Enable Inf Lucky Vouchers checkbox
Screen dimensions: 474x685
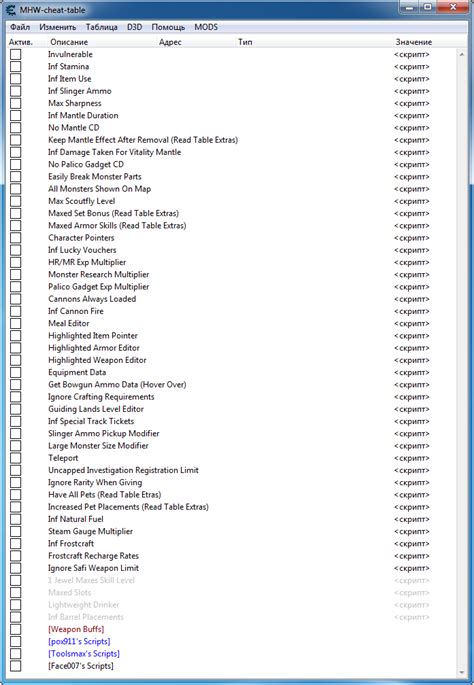coord(16,250)
